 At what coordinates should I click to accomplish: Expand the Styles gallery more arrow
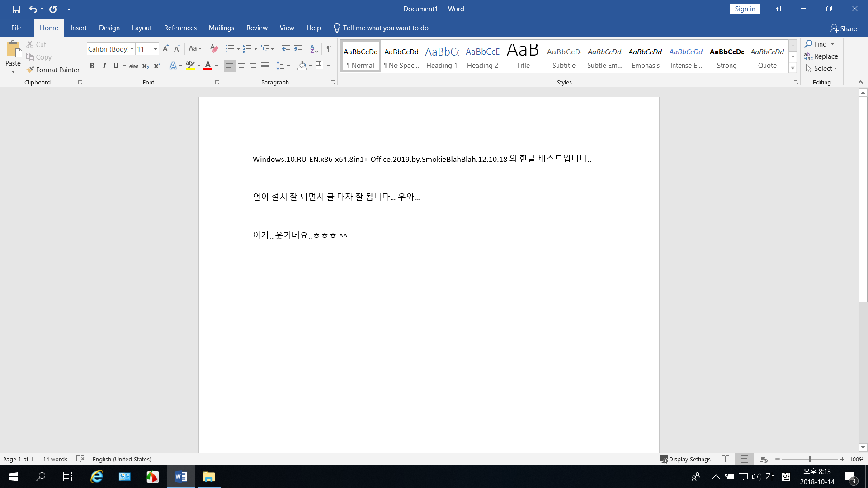pyautogui.click(x=793, y=68)
